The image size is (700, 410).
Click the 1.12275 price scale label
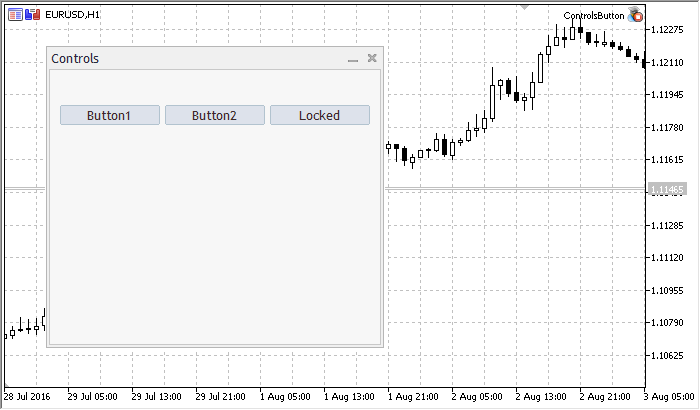(667, 29)
